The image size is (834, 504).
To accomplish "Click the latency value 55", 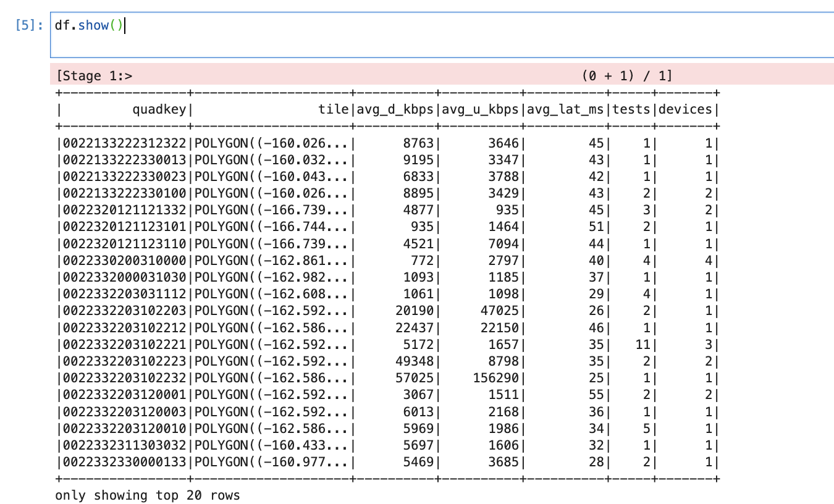I will point(596,395).
